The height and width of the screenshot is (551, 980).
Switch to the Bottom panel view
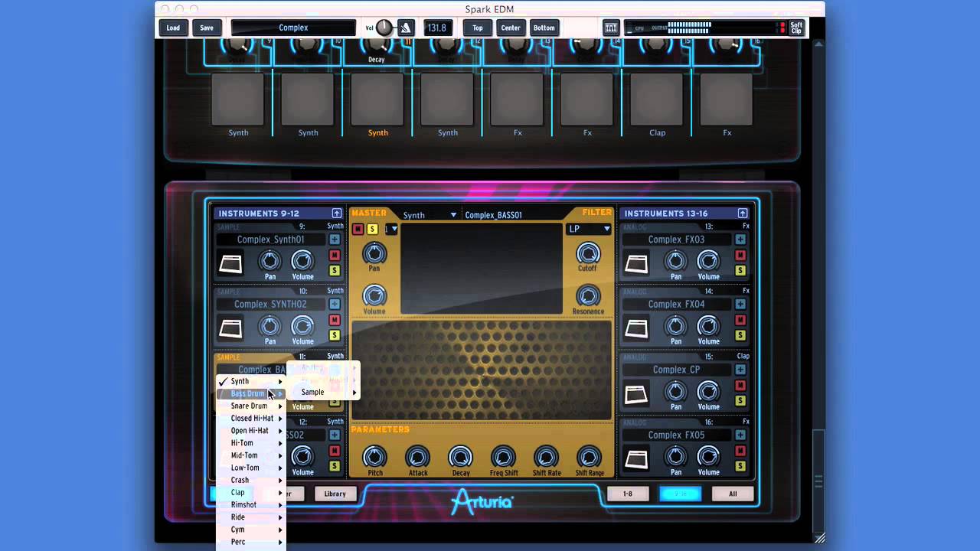(544, 28)
